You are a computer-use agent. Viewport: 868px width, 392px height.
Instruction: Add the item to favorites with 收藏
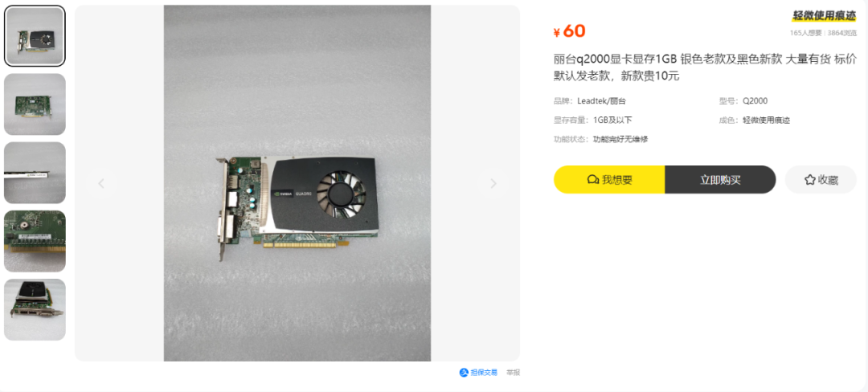pos(821,180)
